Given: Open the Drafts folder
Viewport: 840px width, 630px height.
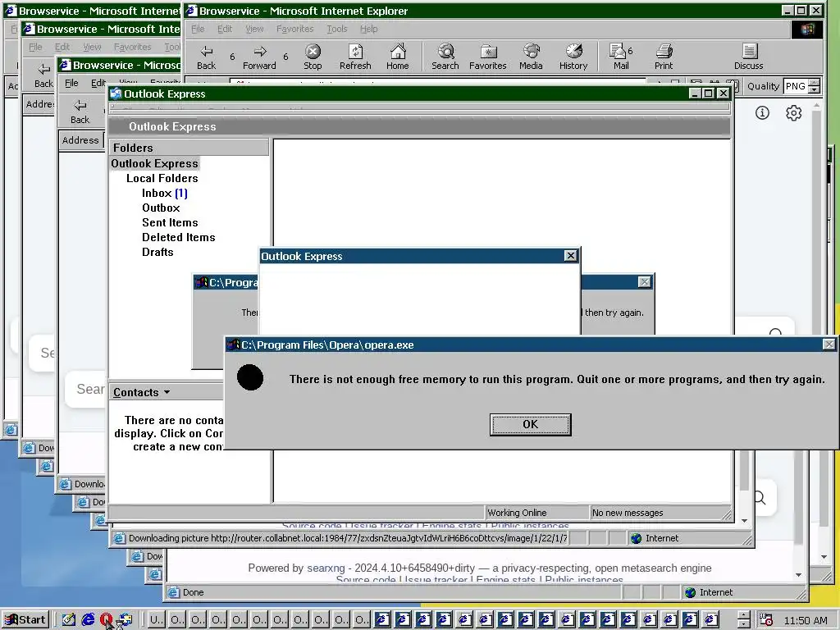Looking at the screenshot, I should click(x=157, y=252).
